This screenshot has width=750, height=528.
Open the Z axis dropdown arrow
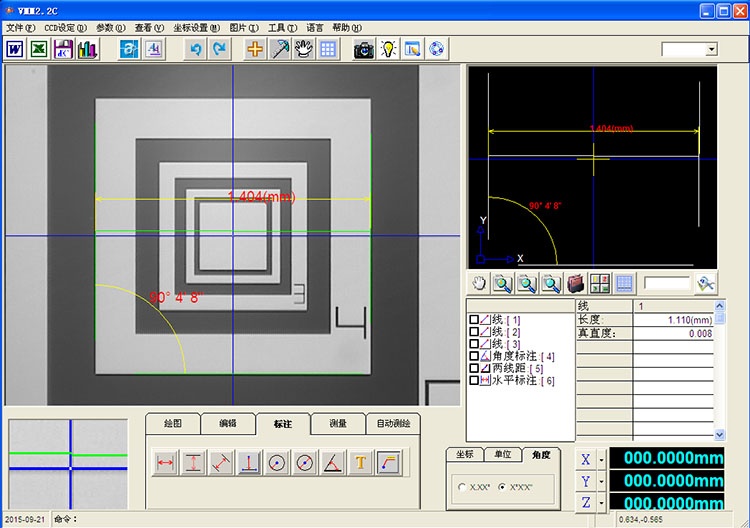coord(601,503)
